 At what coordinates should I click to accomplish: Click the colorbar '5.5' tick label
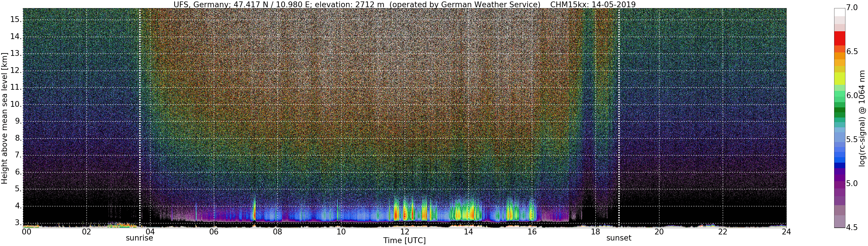click(852, 139)
